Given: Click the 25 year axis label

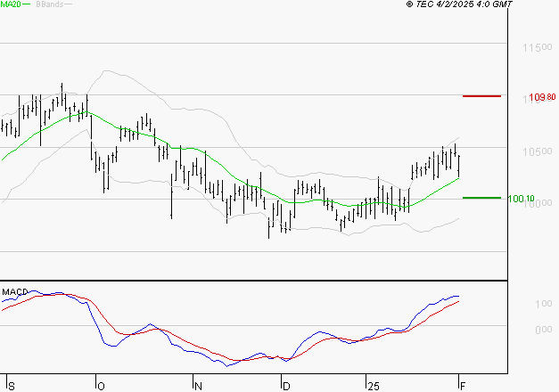Looking at the screenshot, I should pyautogui.click(x=374, y=386).
